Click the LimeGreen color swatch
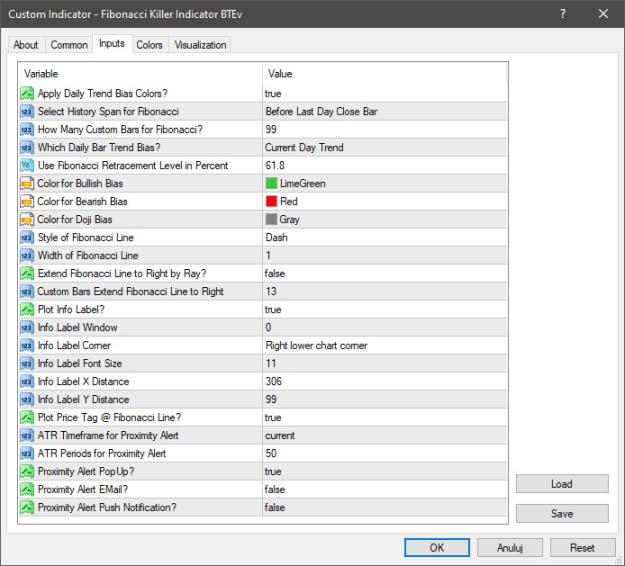625x566 pixels. [271, 183]
